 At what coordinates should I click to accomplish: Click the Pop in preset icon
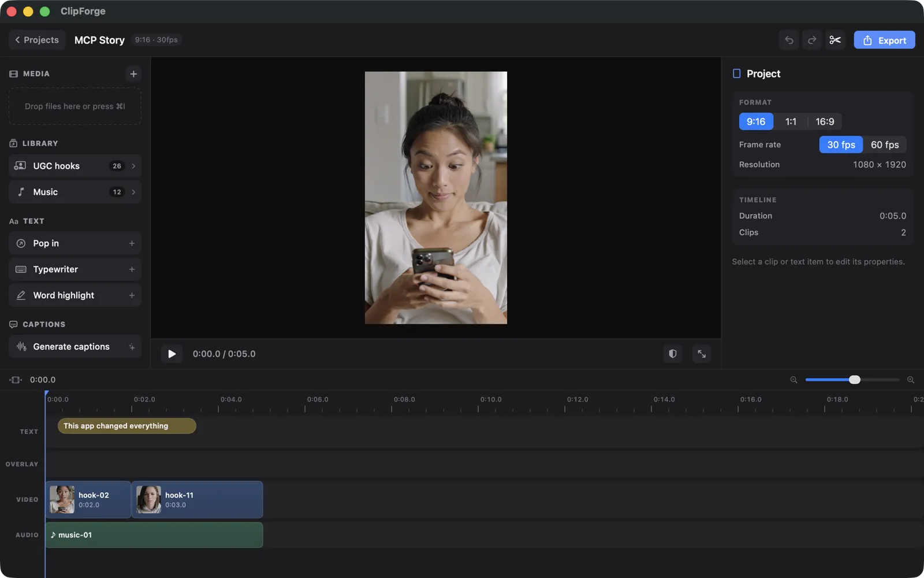[x=21, y=243]
